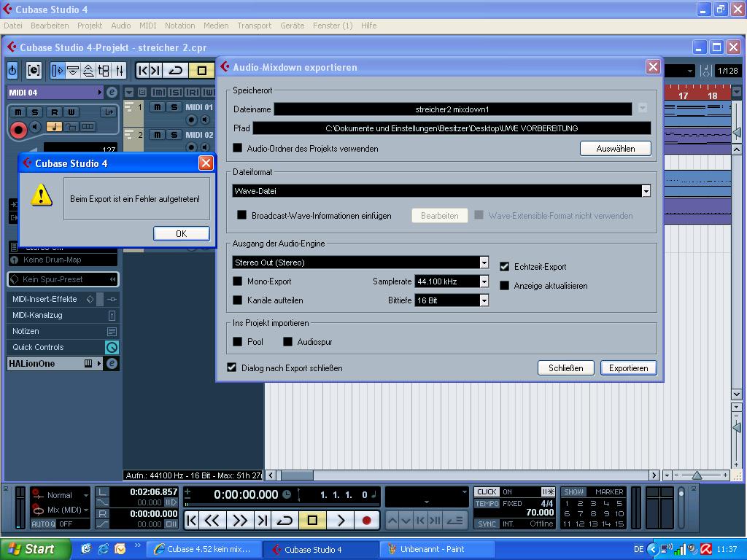
Task: Mute the MIDI 02 track
Action: point(158,135)
